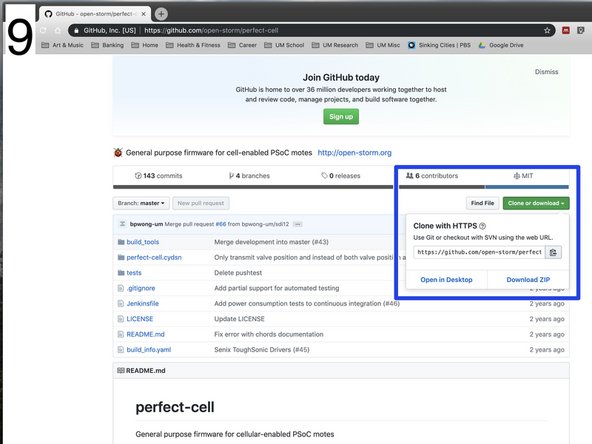
Task: View the 143 commits
Action: (159, 176)
